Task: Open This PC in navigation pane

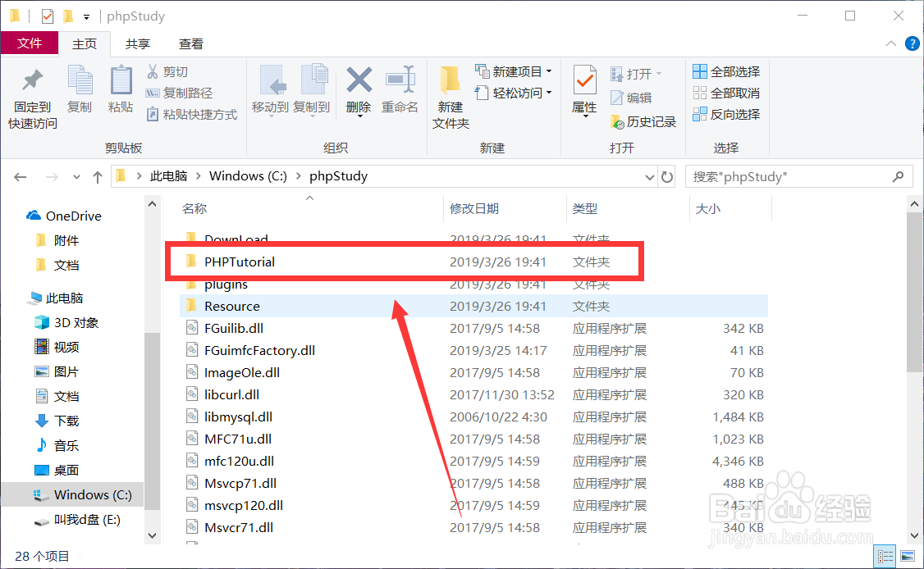Action: pyautogui.click(x=56, y=298)
